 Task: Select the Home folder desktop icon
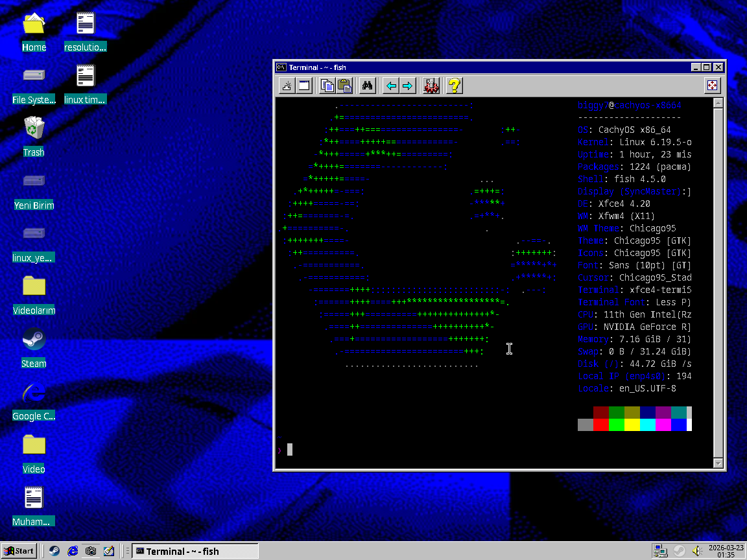coord(34,32)
